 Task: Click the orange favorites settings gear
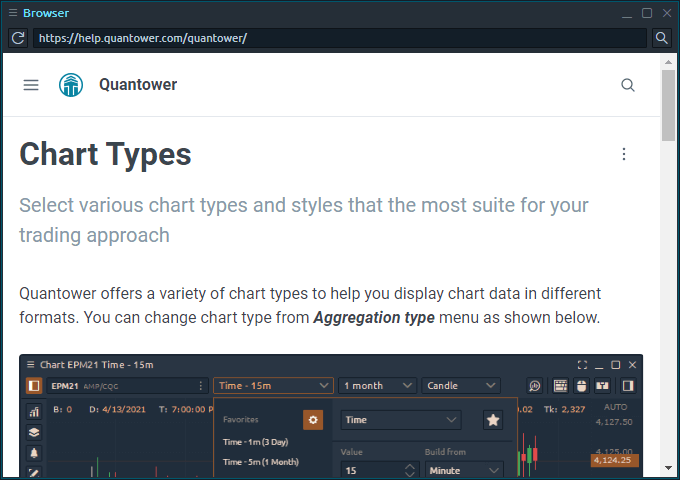point(313,420)
